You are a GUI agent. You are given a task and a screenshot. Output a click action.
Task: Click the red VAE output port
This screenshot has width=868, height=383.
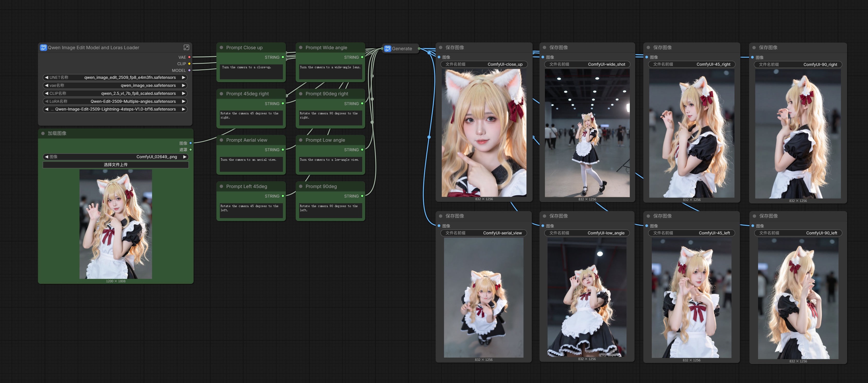coord(189,57)
